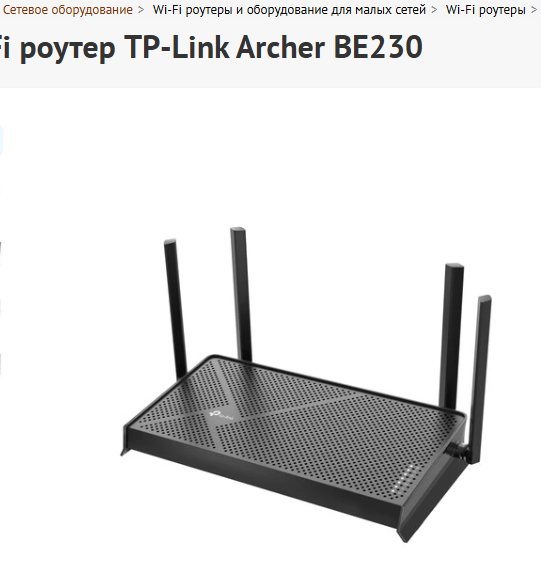Click the tp-link logo on the router
Viewport: 541px width, 562px height.
(221, 415)
